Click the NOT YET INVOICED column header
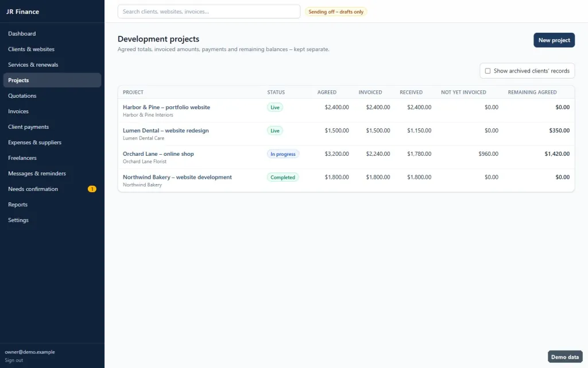Image resolution: width=588 pixels, height=368 pixels. coord(463,93)
